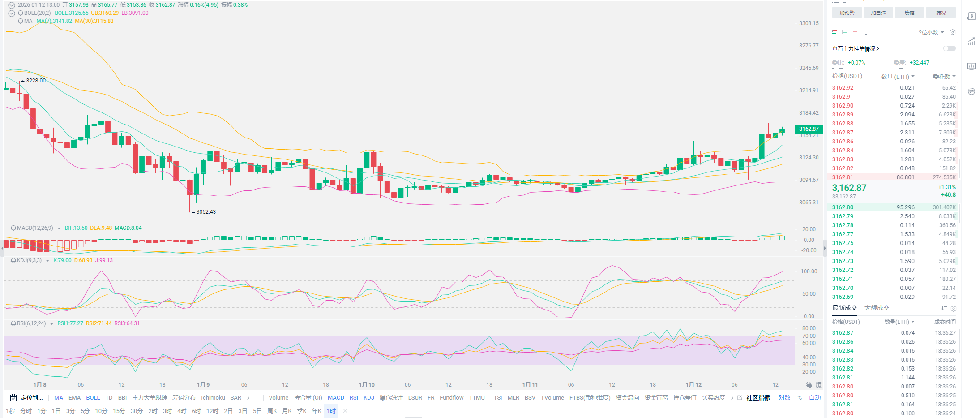Select the 15分 timeframe
The height and width of the screenshot is (418, 980).
(x=119, y=411)
